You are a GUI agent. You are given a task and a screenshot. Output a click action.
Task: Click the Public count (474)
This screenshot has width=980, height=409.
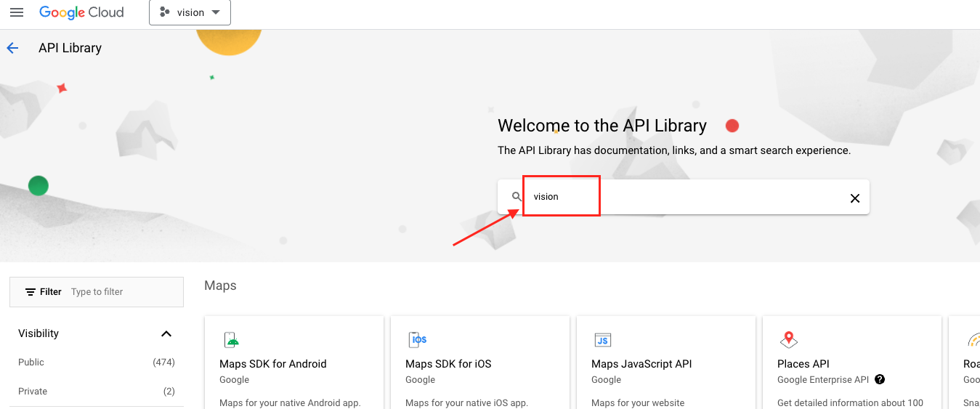164,362
